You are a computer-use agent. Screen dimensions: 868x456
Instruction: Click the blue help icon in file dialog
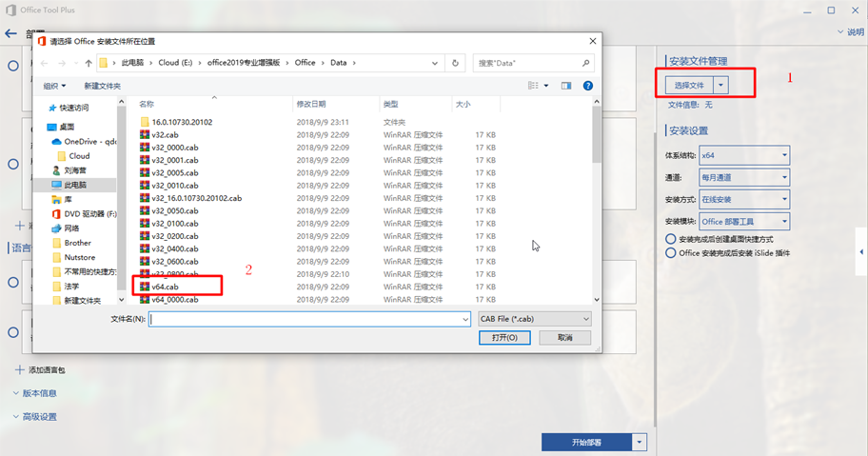[x=588, y=86]
